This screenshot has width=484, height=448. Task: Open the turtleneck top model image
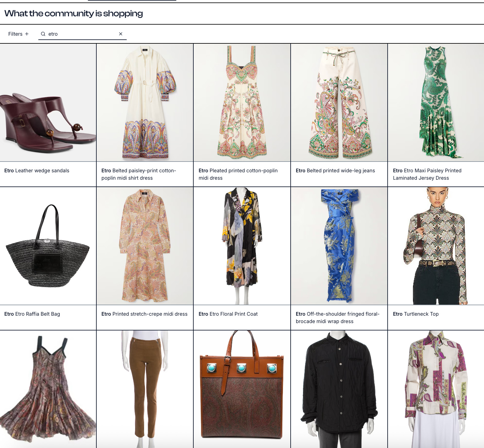436,246
